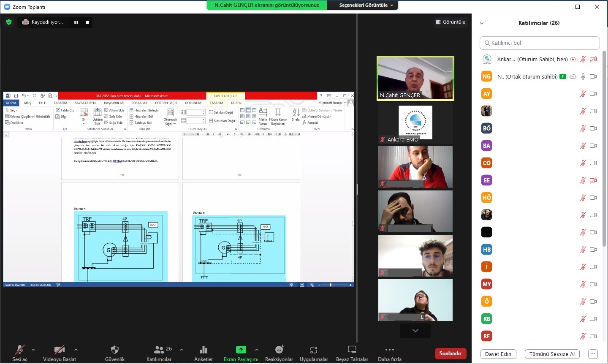Click Silgi eraser tool in Word
The image size is (608, 364).
pyautogui.click(x=61, y=117)
